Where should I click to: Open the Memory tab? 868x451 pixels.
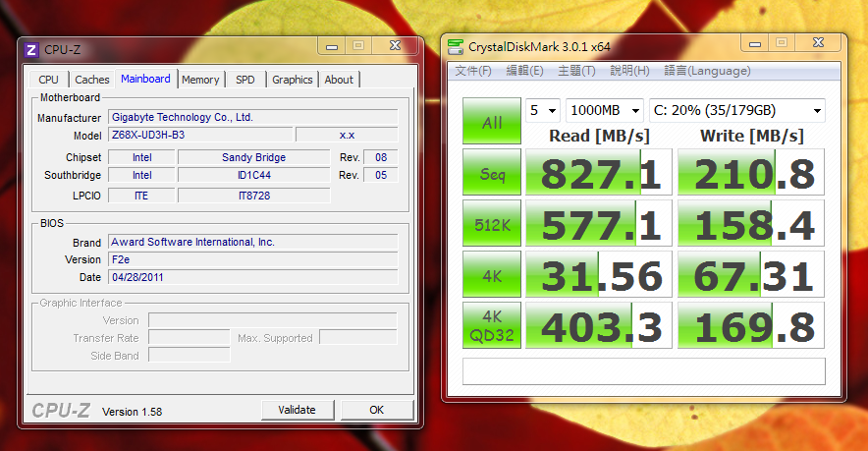[x=200, y=80]
